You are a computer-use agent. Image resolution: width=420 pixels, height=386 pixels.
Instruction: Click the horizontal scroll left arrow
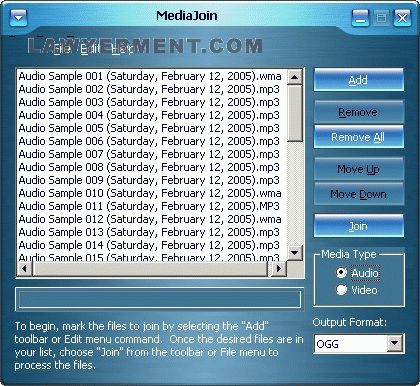point(24,268)
